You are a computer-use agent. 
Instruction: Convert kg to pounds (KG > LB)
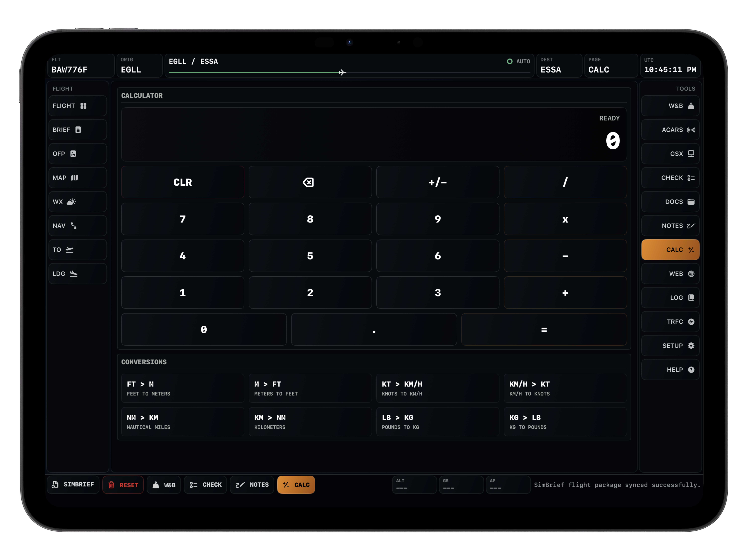[565, 422]
